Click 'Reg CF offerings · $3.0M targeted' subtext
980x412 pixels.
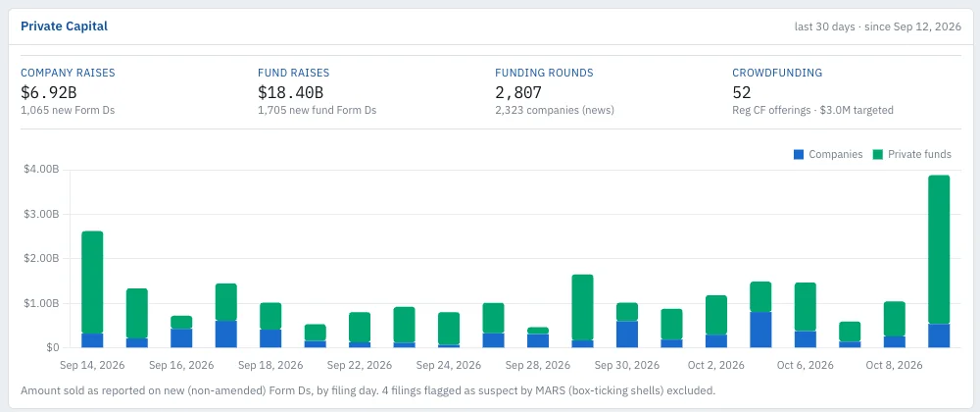[812, 110]
